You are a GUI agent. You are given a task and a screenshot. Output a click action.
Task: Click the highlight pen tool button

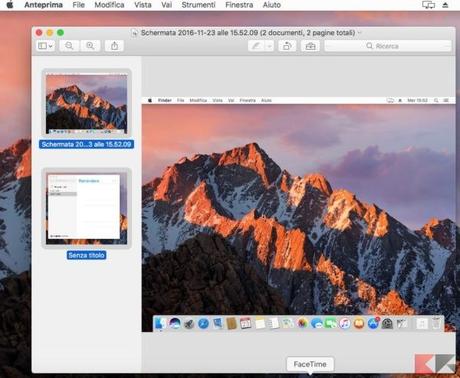coord(256,46)
